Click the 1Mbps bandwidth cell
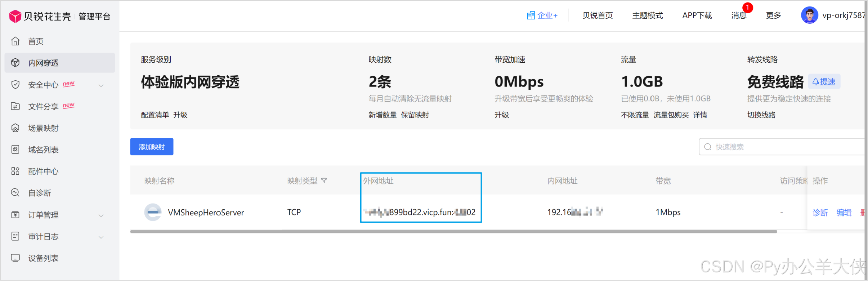Image resolution: width=868 pixels, height=281 pixels. click(668, 212)
